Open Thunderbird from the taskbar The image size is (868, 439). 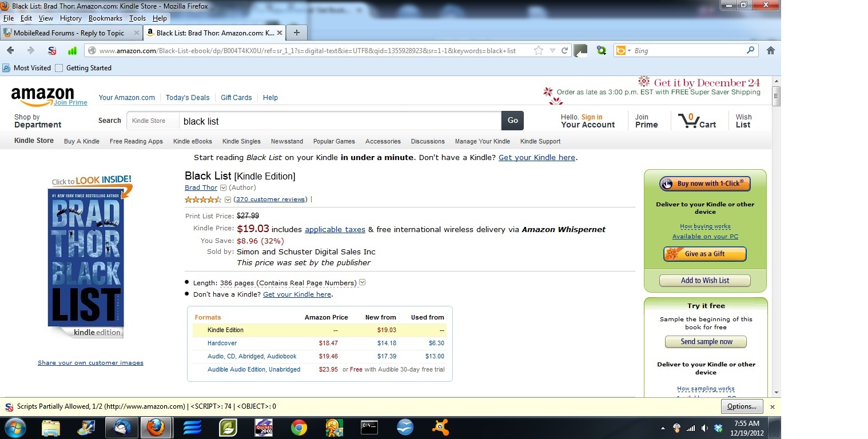[122, 427]
